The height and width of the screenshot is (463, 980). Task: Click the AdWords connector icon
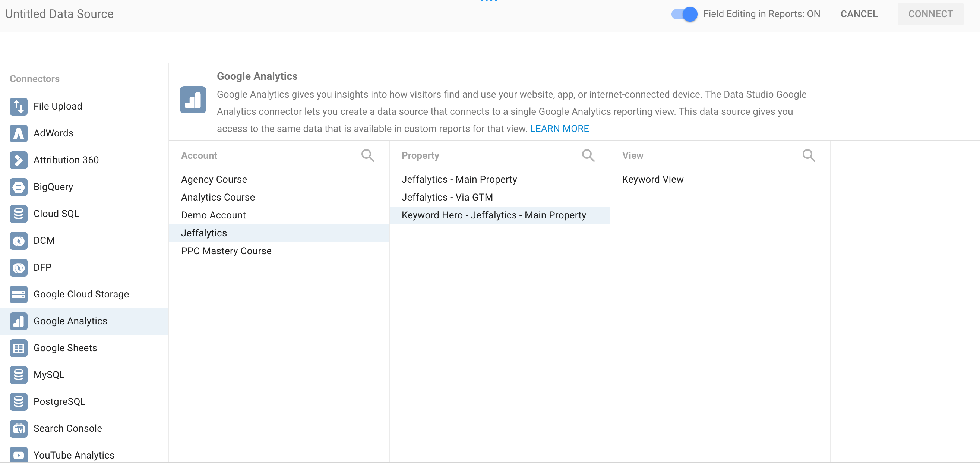pyautogui.click(x=18, y=133)
